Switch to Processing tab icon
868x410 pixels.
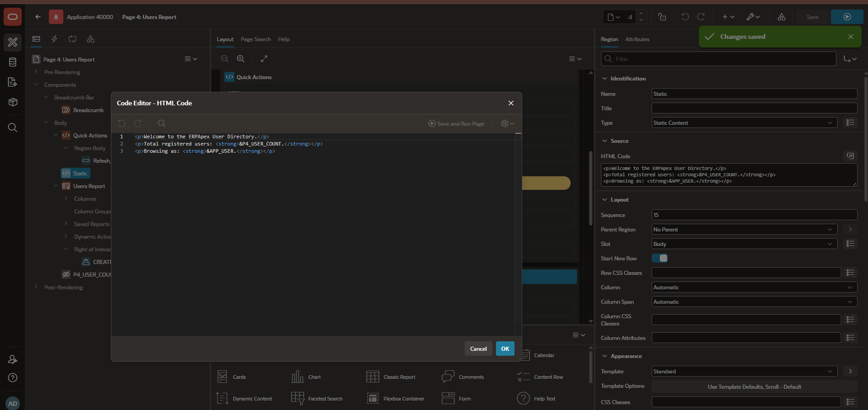coord(72,39)
